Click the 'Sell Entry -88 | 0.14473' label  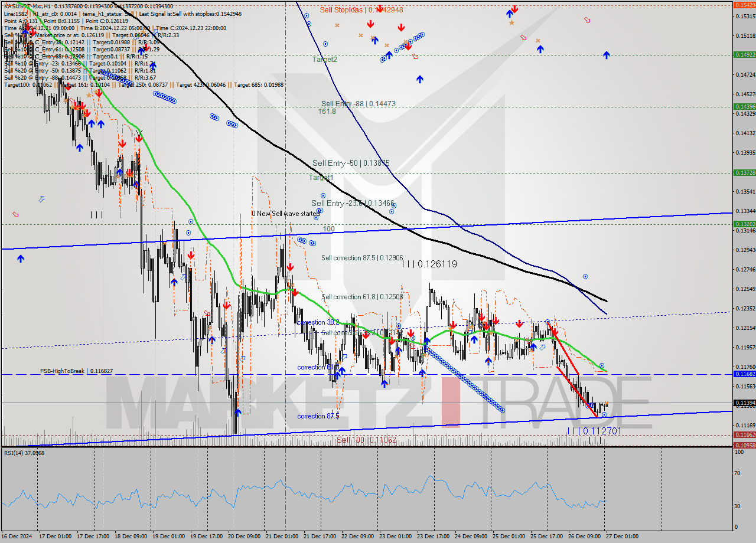coord(358,104)
